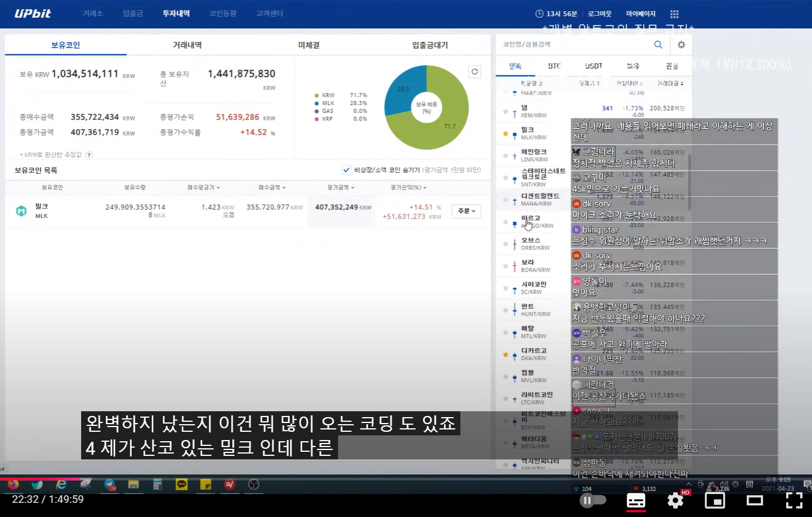Viewport: 812px width, 517px height.
Task: Open the market list settings gear
Action: (x=681, y=45)
